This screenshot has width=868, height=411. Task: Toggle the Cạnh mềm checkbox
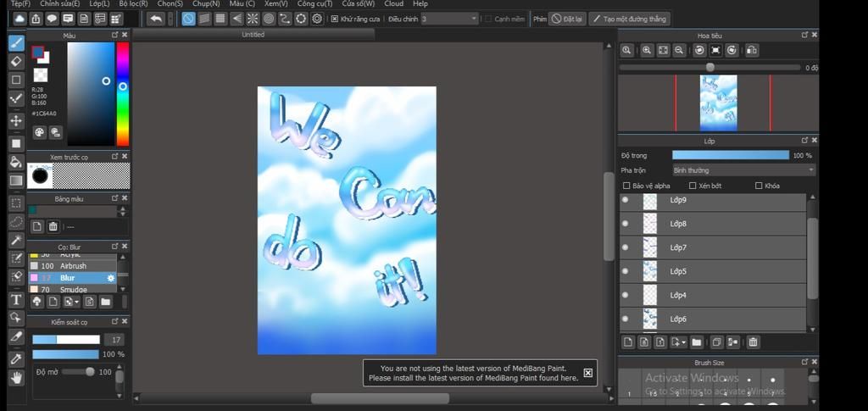[488, 19]
